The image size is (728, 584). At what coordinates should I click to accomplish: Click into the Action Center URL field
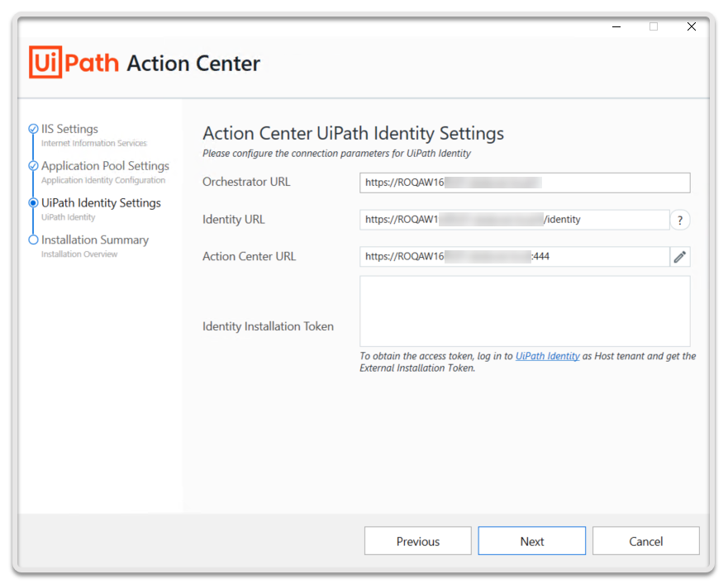(513, 257)
